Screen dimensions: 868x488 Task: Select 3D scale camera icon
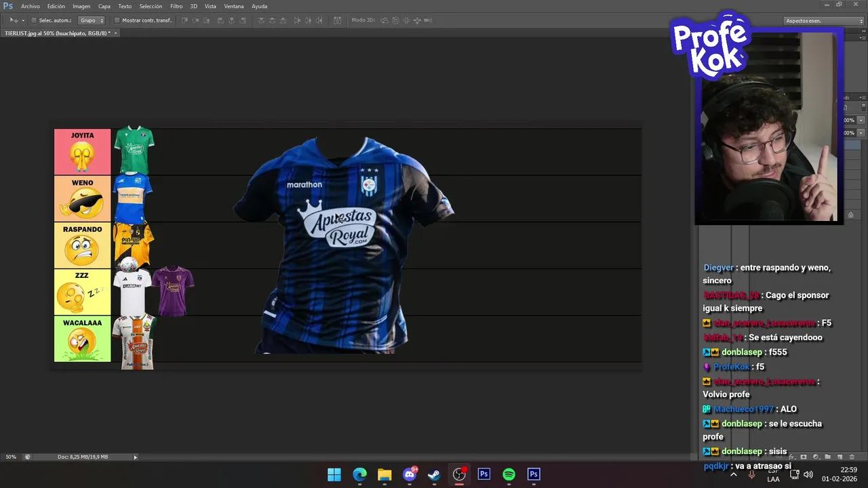pyautogui.click(x=429, y=20)
